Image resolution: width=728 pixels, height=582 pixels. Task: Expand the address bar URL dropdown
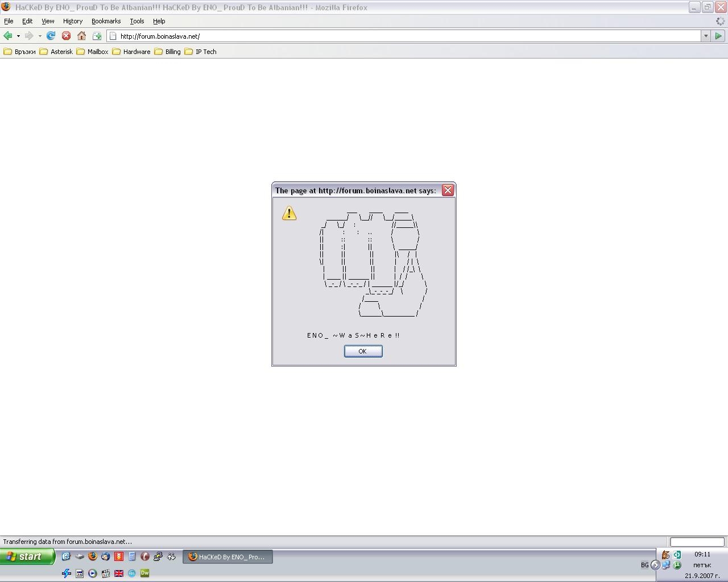coord(706,36)
